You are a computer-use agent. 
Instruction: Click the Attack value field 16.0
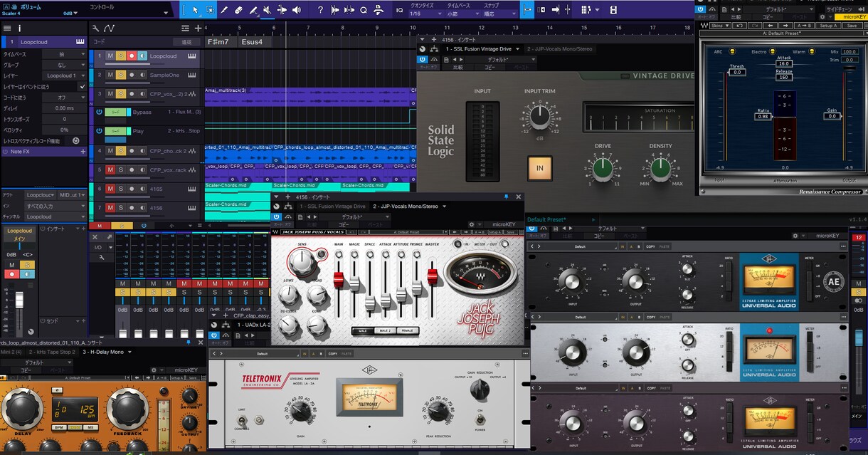pyautogui.click(x=784, y=63)
